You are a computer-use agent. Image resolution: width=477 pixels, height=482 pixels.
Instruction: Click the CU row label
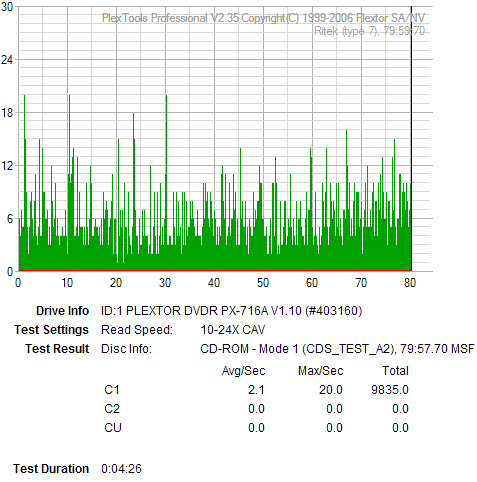tap(113, 428)
